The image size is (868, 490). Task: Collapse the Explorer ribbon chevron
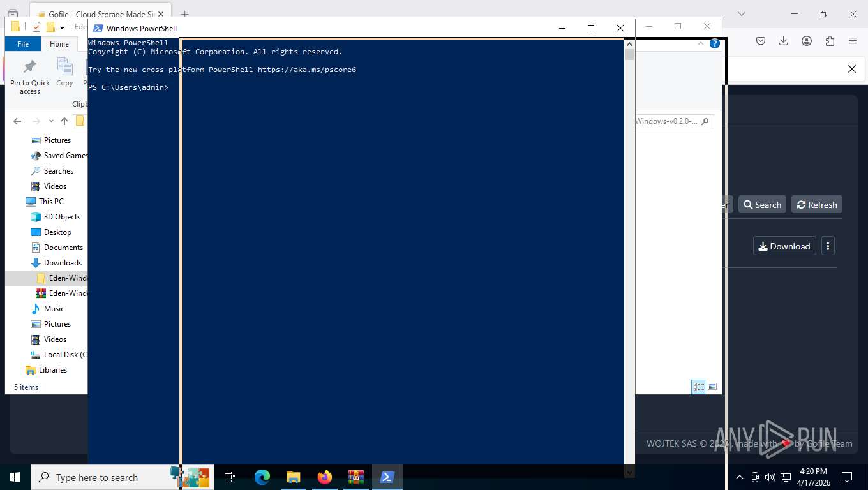pos(701,44)
